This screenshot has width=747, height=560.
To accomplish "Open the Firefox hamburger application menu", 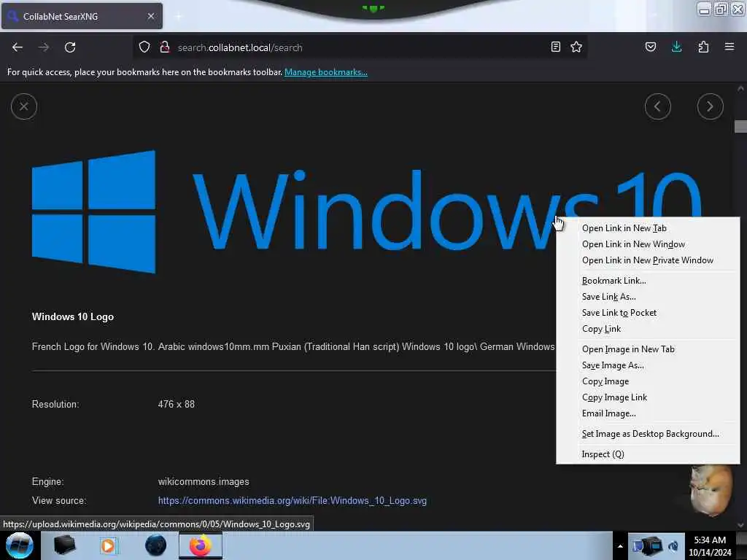I will coord(729,47).
